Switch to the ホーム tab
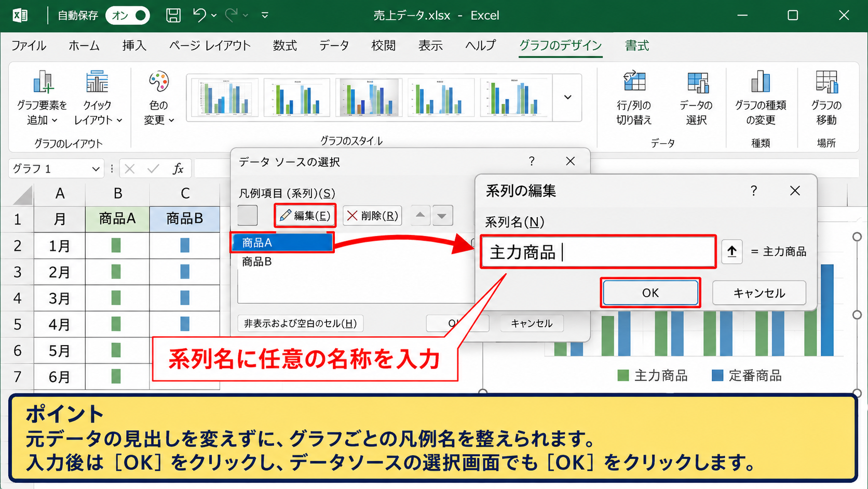 click(x=84, y=46)
